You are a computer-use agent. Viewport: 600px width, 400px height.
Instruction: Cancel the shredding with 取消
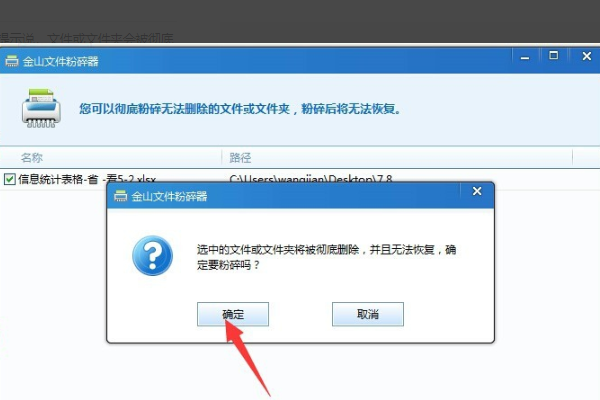[x=368, y=314]
